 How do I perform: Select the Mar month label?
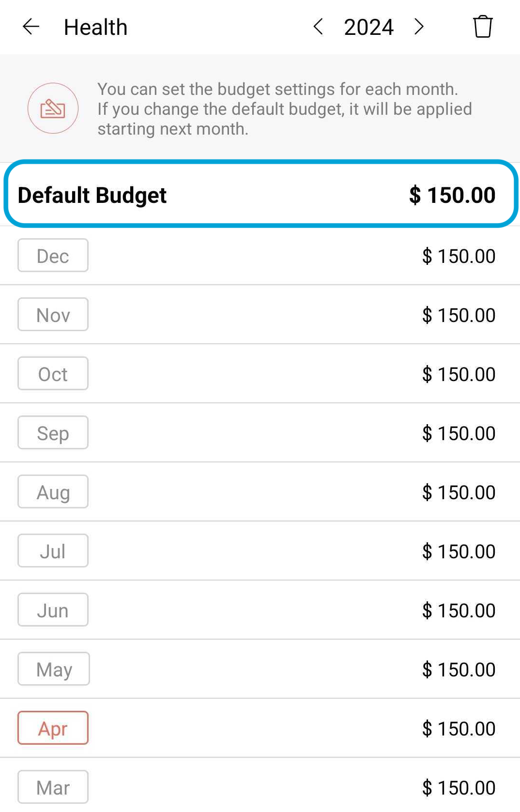pyautogui.click(x=53, y=787)
